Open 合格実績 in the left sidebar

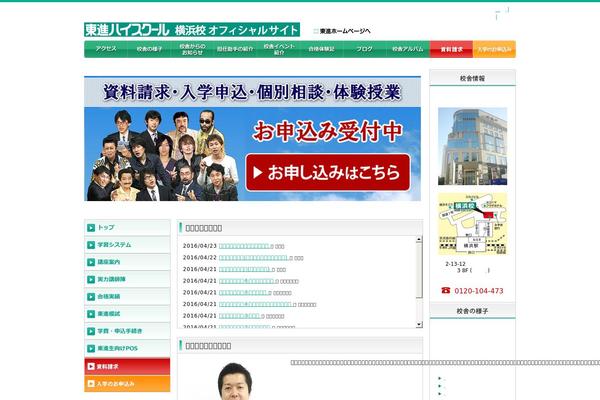click(x=127, y=296)
